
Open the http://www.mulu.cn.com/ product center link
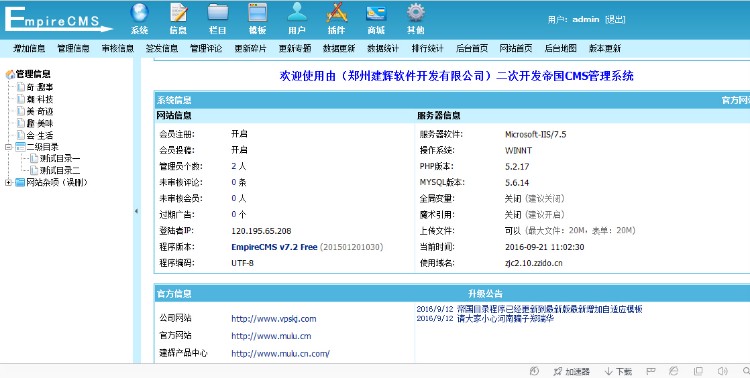pyautogui.click(x=280, y=354)
